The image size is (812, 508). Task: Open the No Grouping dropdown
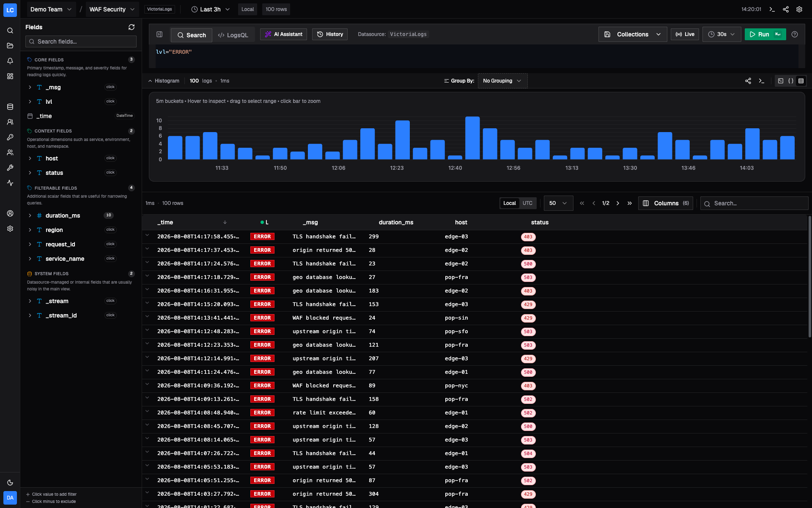[x=502, y=81]
